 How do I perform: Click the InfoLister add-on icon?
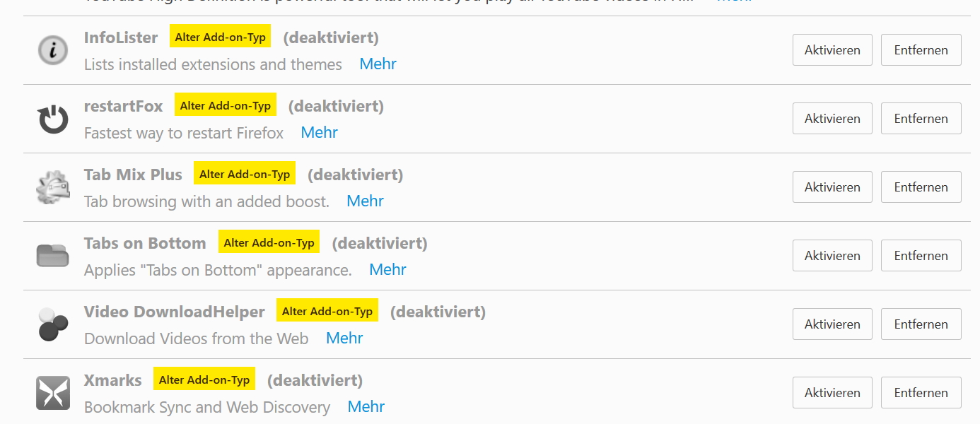52,50
